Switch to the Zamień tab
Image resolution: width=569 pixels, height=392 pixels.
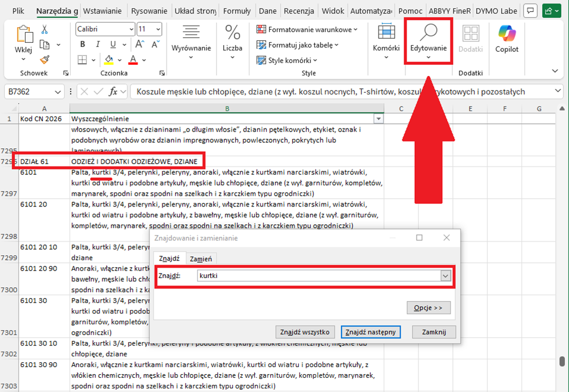pyautogui.click(x=199, y=259)
